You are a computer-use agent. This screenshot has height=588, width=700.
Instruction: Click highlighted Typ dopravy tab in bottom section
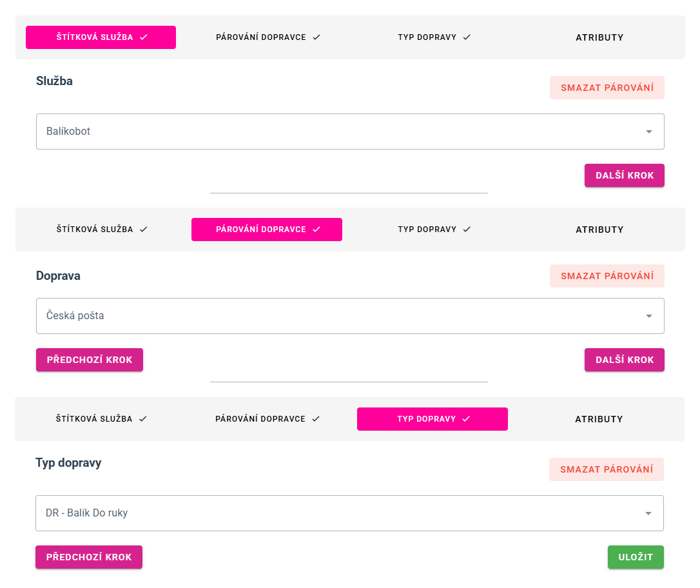[x=433, y=419]
